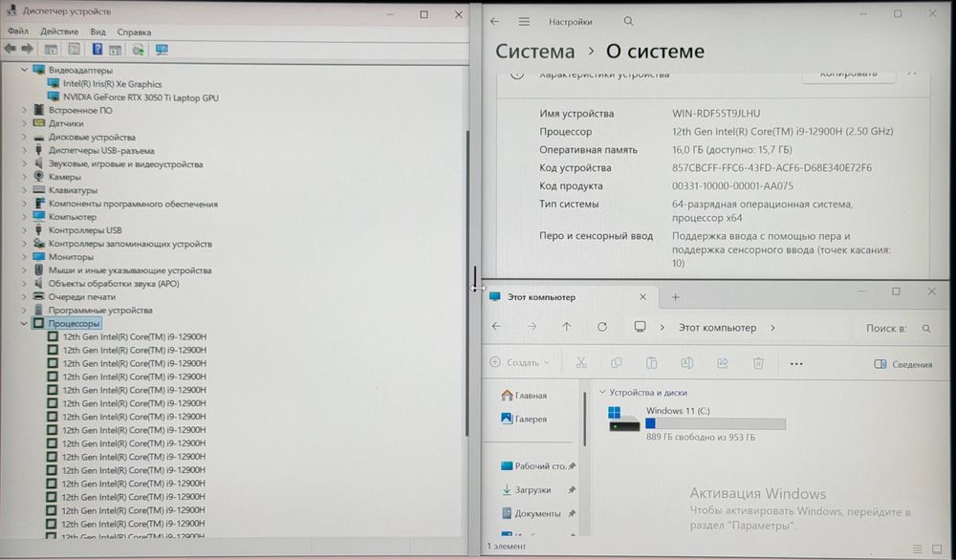Click the Этот компьютер address bar breadcrumb
956x560 pixels.
[x=718, y=327]
